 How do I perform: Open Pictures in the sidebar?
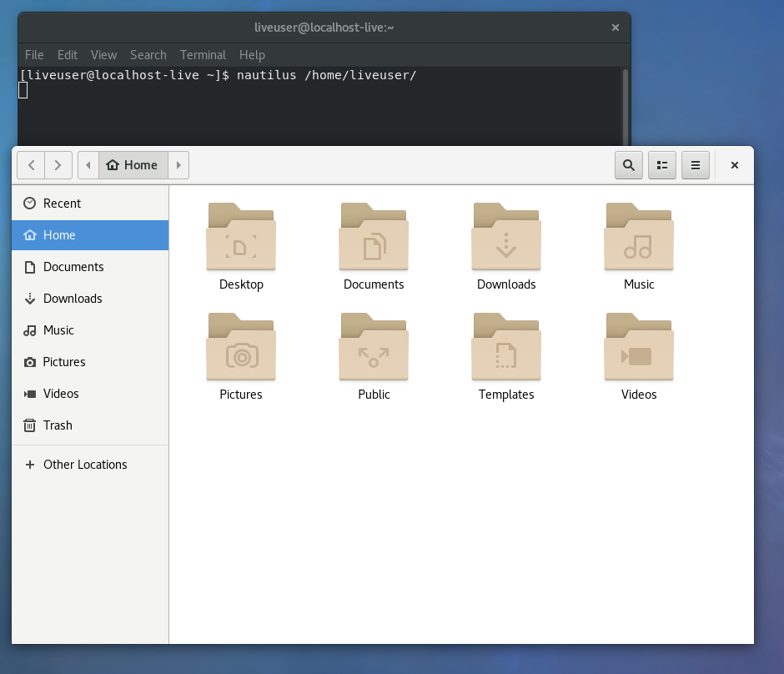pyautogui.click(x=90, y=362)
